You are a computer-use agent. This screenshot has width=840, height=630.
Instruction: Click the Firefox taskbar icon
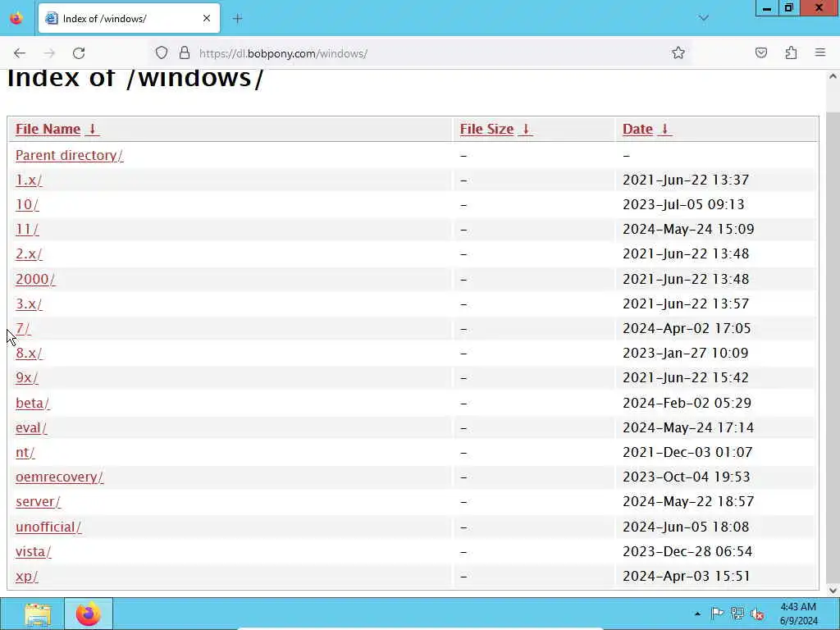click(x=89, y=614)
